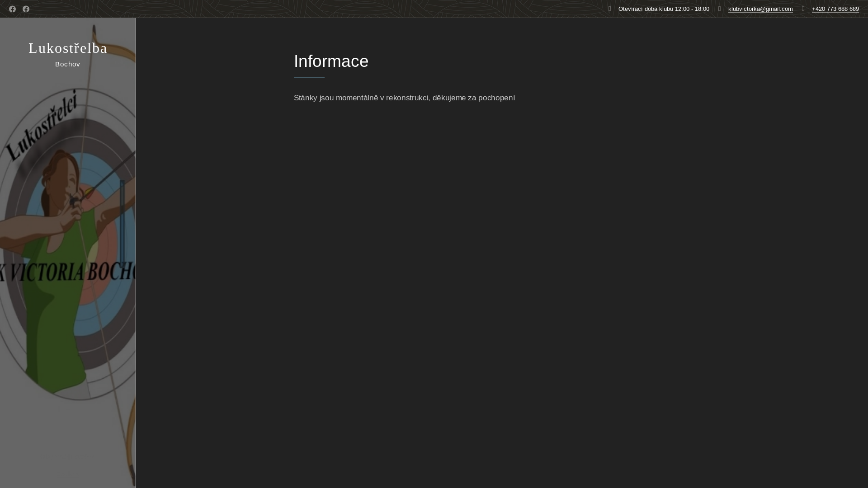Image resolution: width=868 pixels, height=488 pixels.
Task: Open the first Facebook icon link
Action: click(x=12, y=9)
